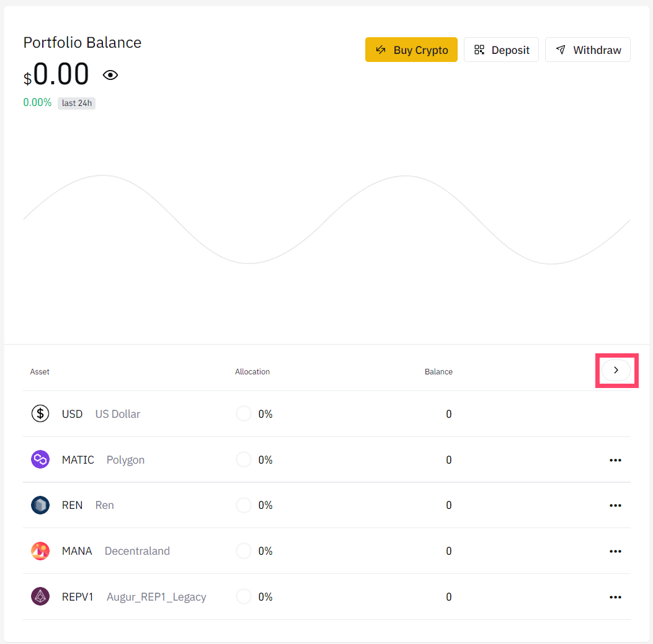
Task: Open the three-dot menu for REPV1
Action: coord(615,597)
